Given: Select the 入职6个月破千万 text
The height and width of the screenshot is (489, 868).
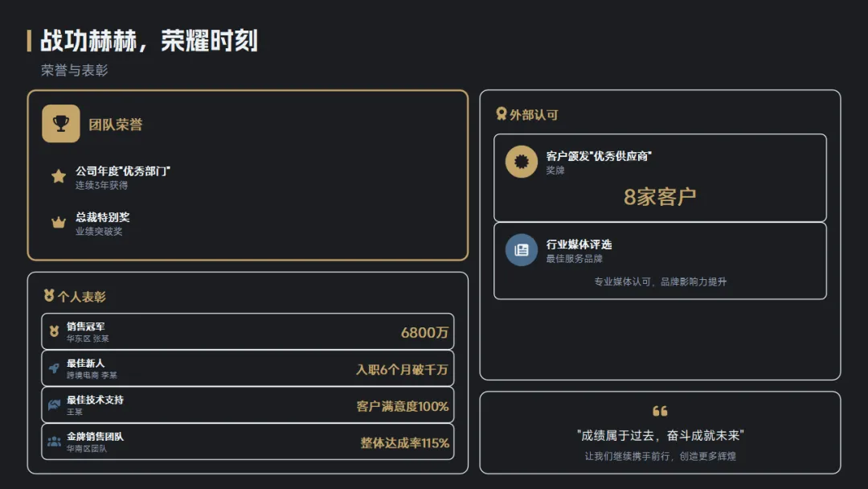Looking at the screenshot, I should [402, 370].
